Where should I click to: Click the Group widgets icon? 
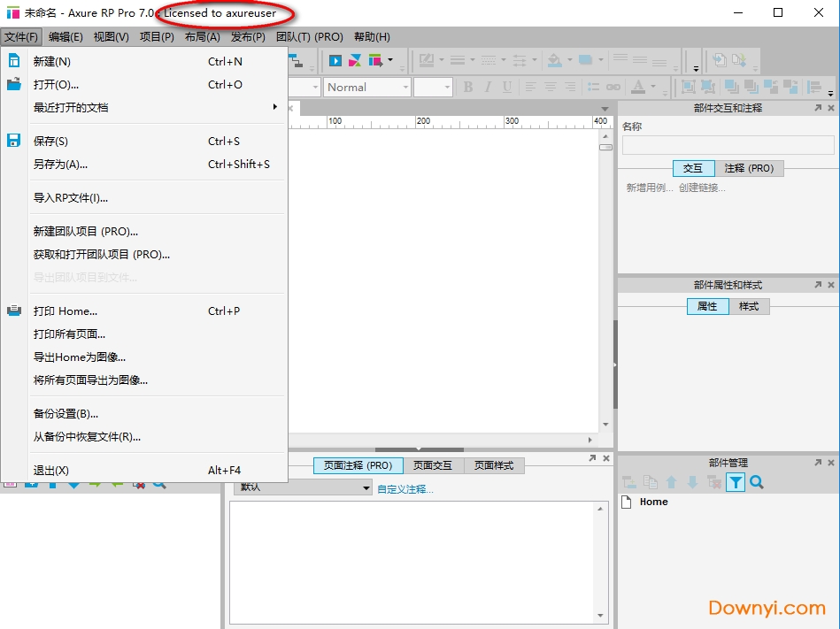[689, 87]
